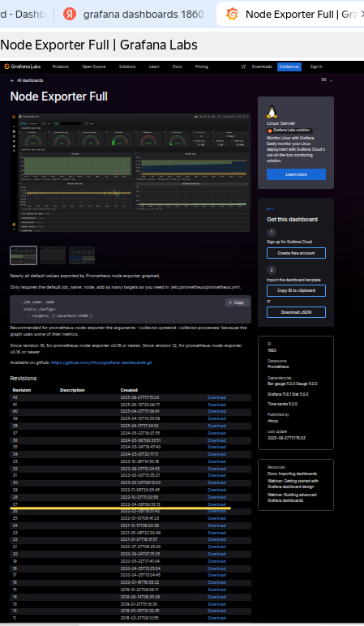Click Download JSON button

pos(296,312)
